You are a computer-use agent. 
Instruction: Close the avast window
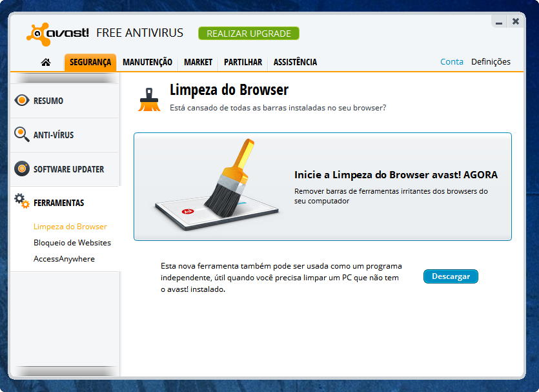point(516,22)
